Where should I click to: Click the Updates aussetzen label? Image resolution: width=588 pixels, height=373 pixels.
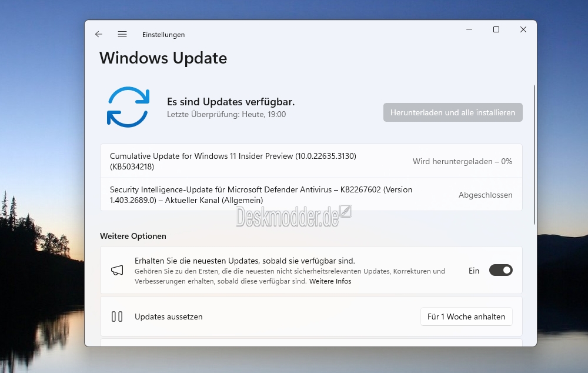(168, 317)
